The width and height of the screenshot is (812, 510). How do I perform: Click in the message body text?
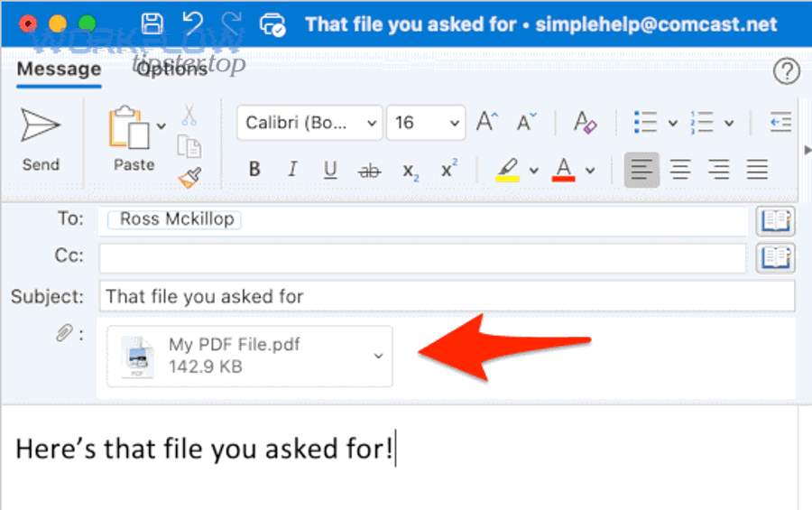[204, 449]
